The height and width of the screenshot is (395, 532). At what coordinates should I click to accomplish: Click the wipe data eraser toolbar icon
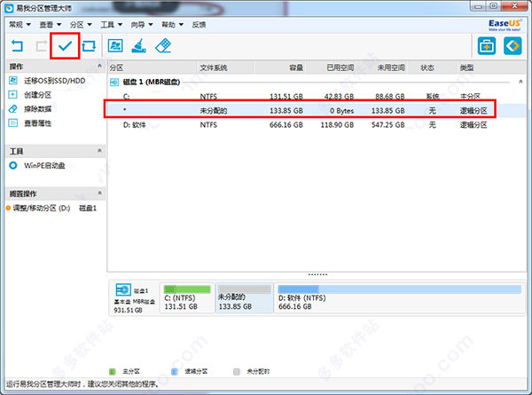163,45
